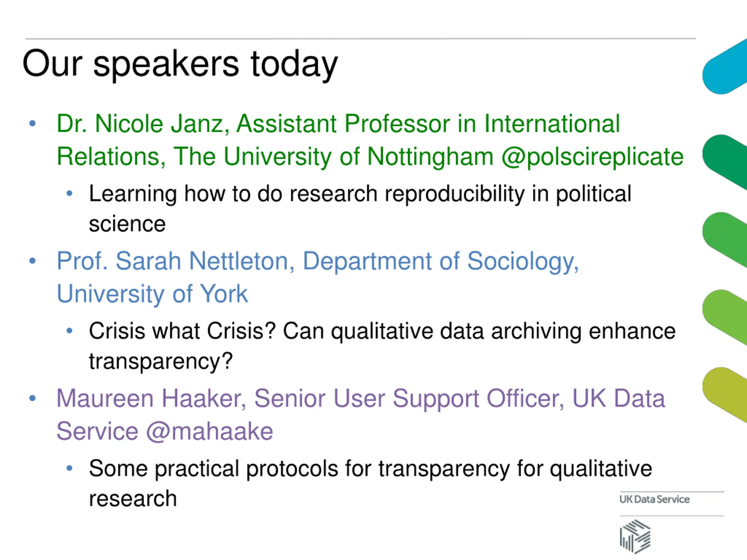Select the 'Our speakers today' title
The height and width of the screenshot is (560, 747).
(180, 64)
